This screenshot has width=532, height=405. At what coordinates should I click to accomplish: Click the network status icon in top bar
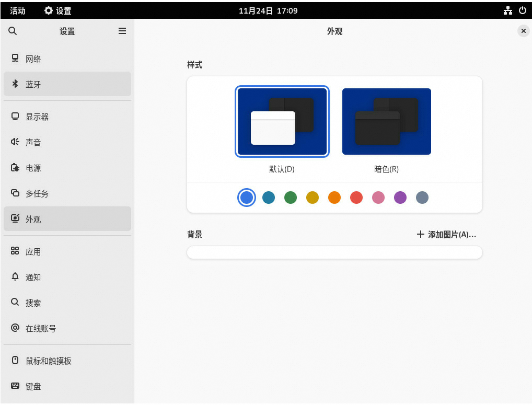(507, 10)
